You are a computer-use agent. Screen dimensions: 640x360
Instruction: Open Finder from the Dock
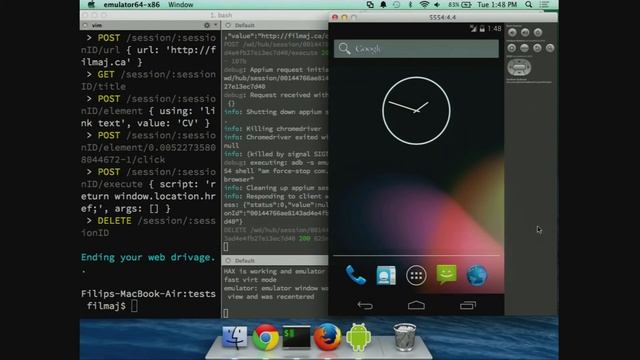click(235, 337)
